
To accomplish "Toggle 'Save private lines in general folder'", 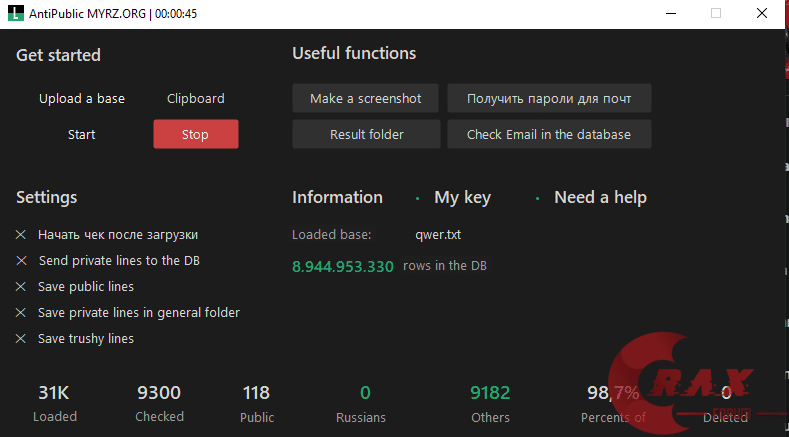I will coord(21,313).
